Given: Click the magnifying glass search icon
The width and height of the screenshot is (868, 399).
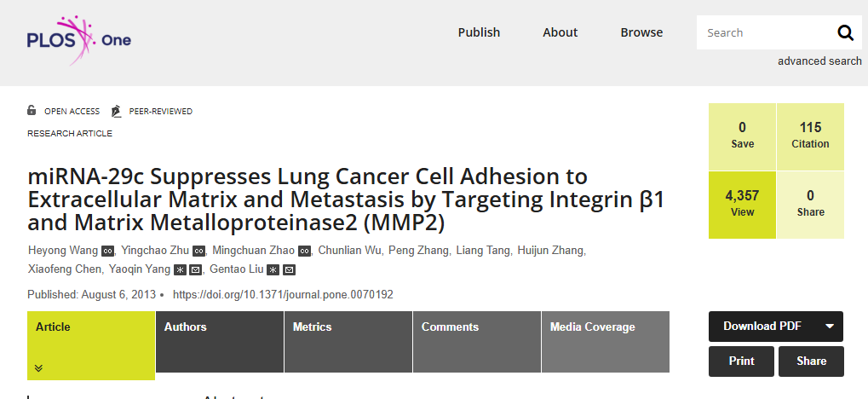Looking at the screenshot, I should point(845,32).
